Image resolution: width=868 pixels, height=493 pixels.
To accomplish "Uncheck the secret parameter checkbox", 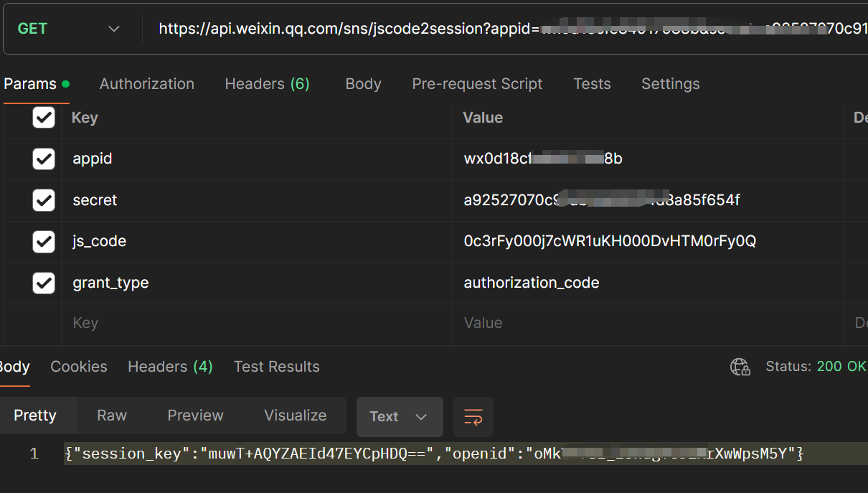I will [44, 200].
